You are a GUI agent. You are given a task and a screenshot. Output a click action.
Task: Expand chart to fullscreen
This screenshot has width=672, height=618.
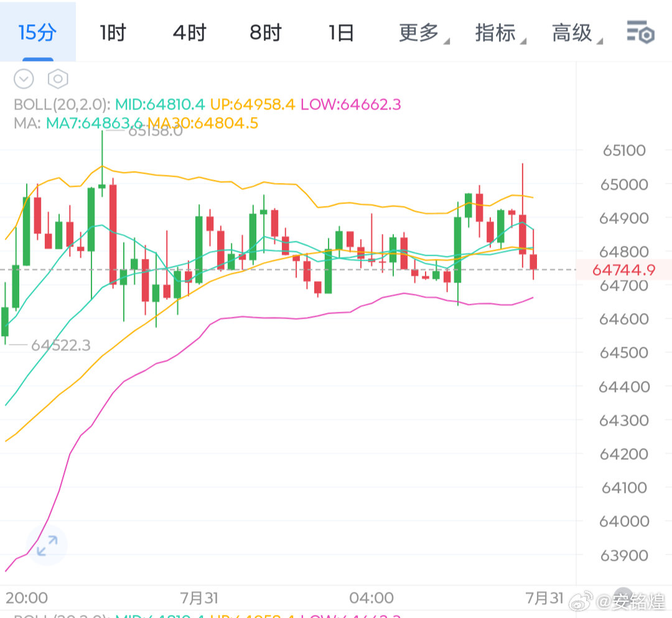click(x=47, y=545)
